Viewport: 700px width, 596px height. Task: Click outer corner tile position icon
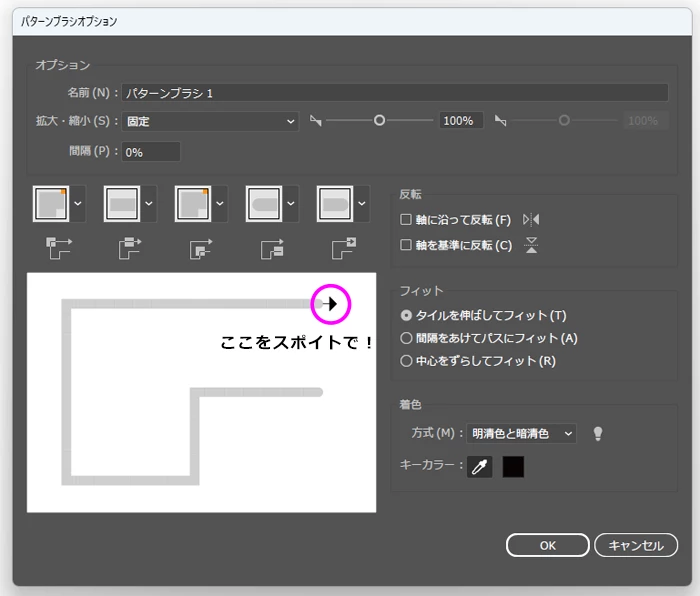[x=59, y=248]
